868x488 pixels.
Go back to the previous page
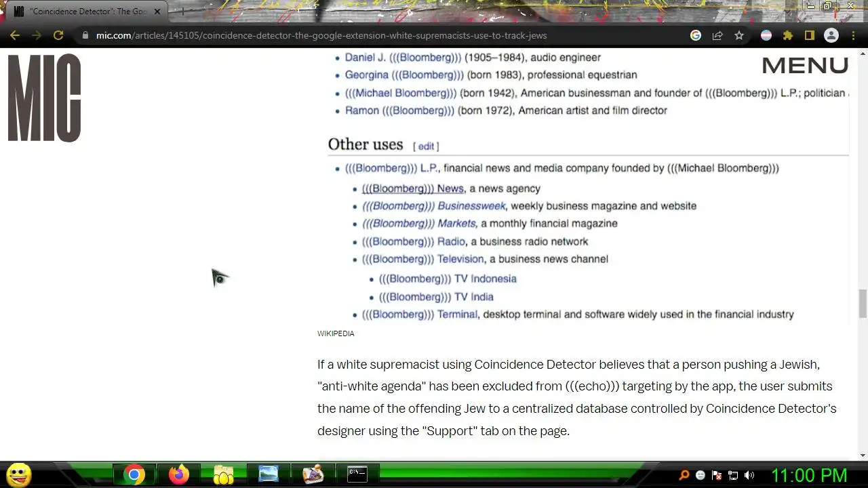15,35
